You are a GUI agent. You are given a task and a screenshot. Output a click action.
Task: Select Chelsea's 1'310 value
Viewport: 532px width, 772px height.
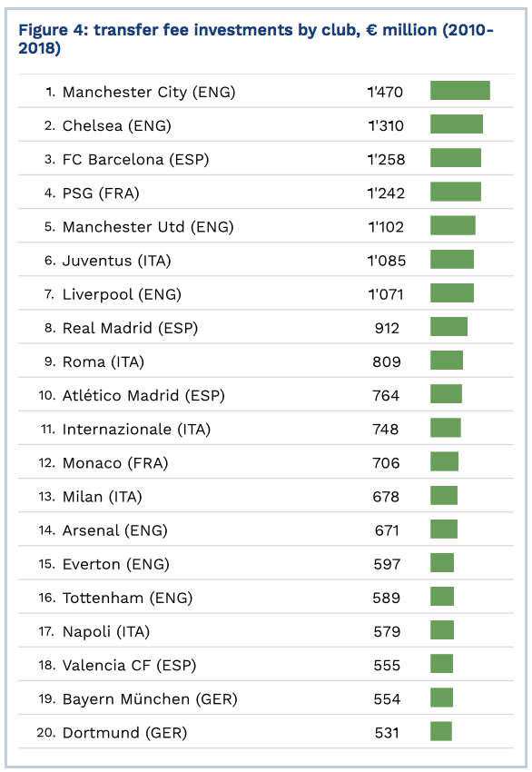386,125
